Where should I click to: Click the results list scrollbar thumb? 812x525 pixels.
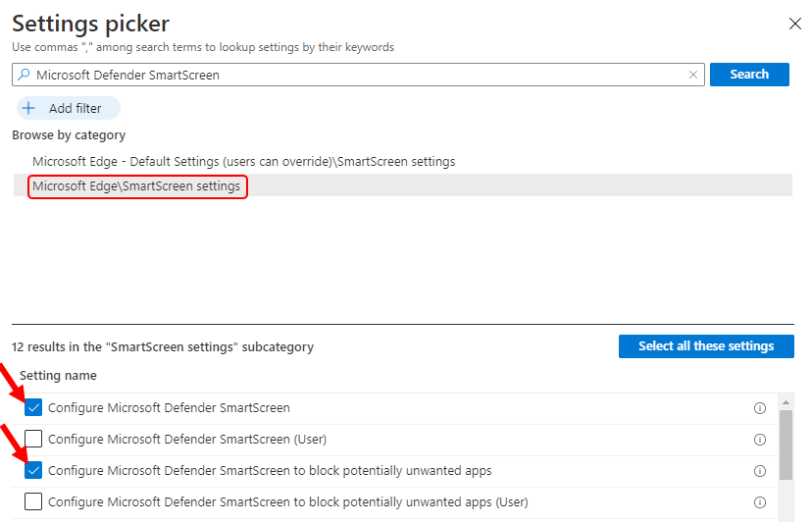point(786,446)
